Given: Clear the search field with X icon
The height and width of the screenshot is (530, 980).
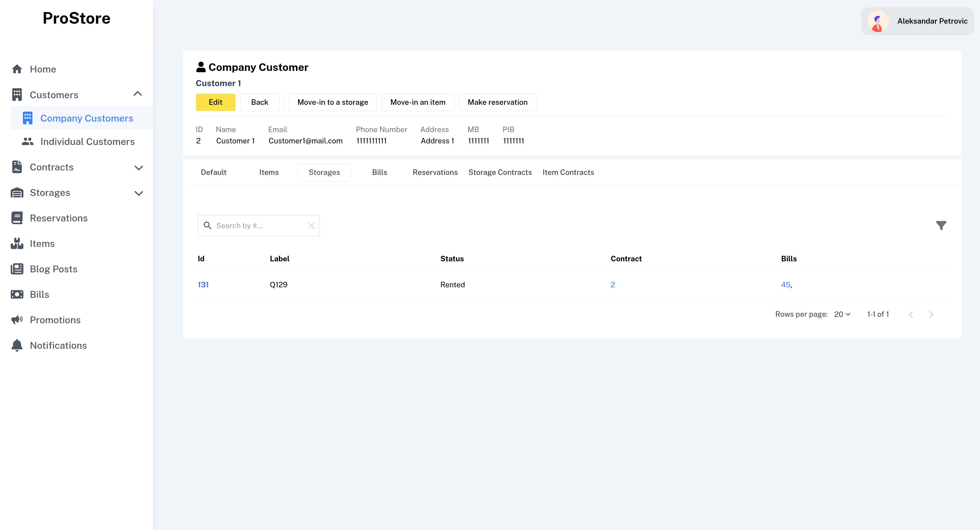Looking at the screenshot, I should coord(311,226).
